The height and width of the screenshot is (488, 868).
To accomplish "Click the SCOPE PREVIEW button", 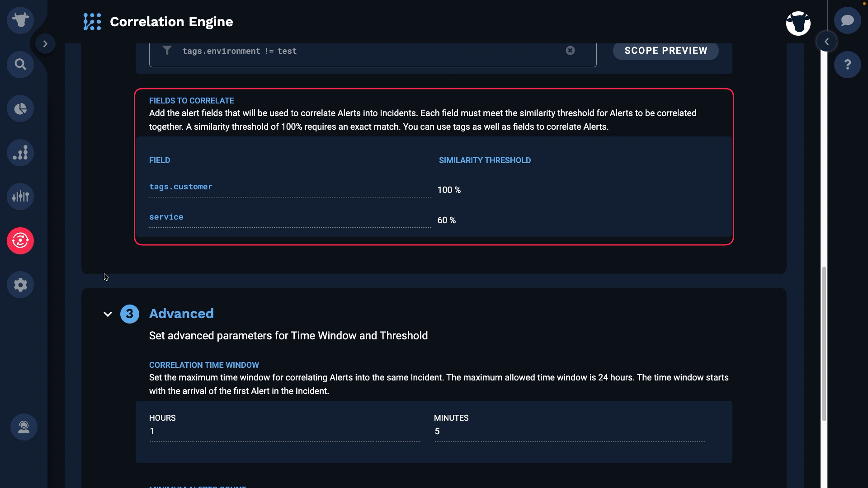I will point(666,51).
